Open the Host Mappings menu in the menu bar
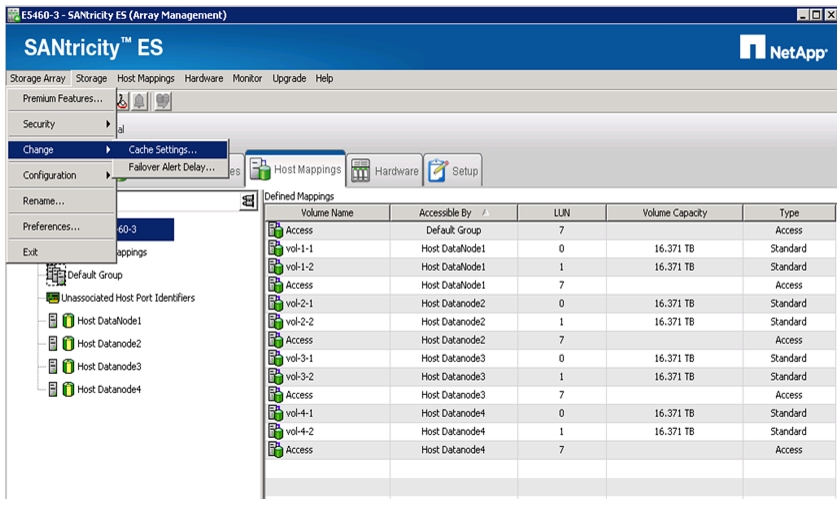Viewport: 840px width, 529px height. [146, 78]
